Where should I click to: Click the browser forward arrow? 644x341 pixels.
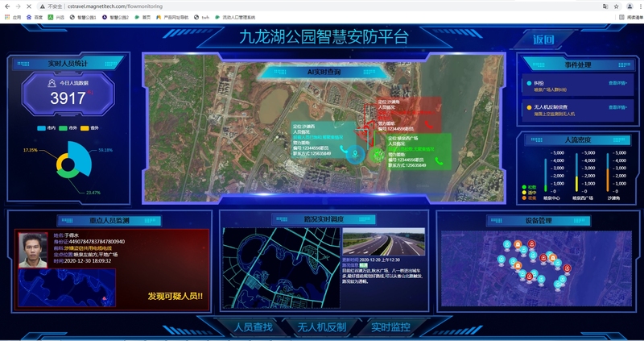coord(18,6)
